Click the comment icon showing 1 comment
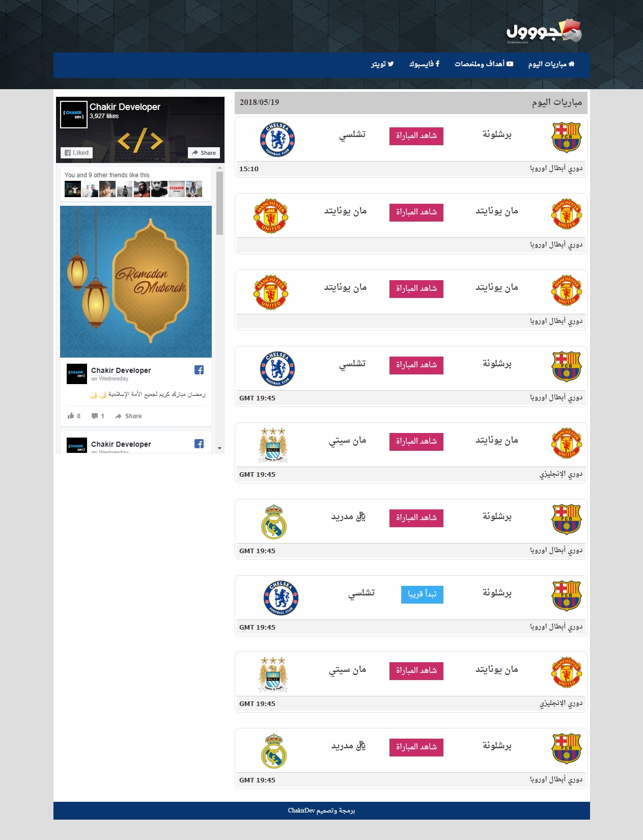This screenshot has height=840, width=643. tap(95, 416)
